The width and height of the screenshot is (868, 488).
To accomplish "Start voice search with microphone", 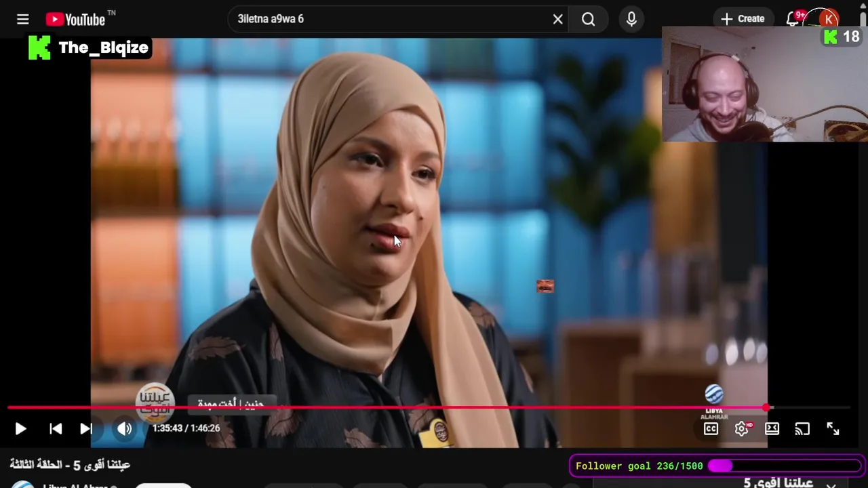I will click(631, 19).
